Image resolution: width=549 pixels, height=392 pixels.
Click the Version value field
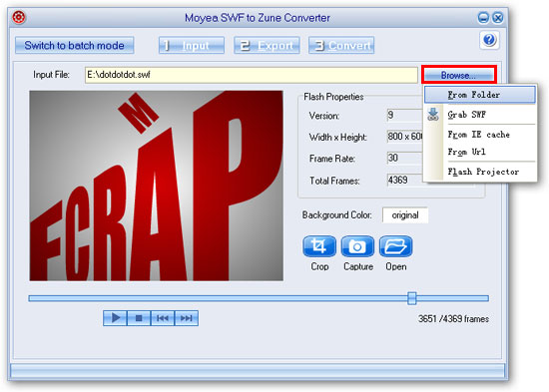(405, 115)
